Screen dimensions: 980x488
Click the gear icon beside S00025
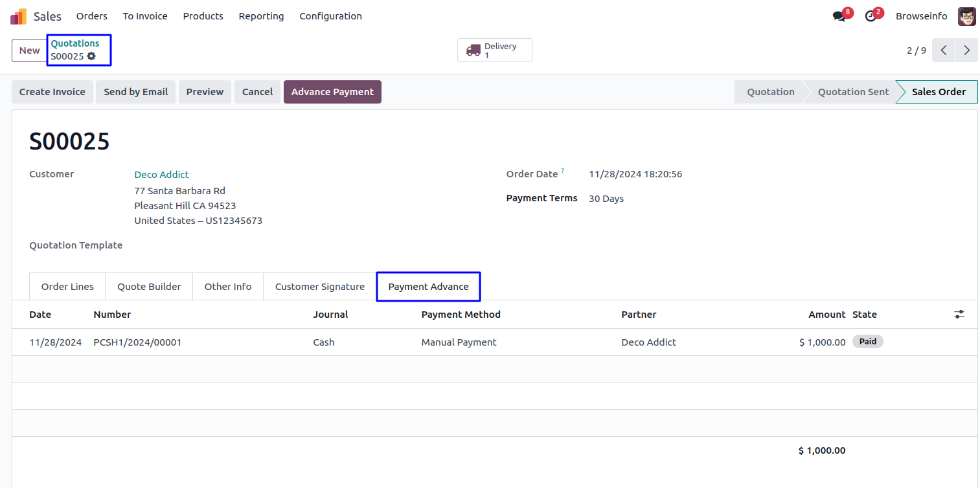pos(91,56)
